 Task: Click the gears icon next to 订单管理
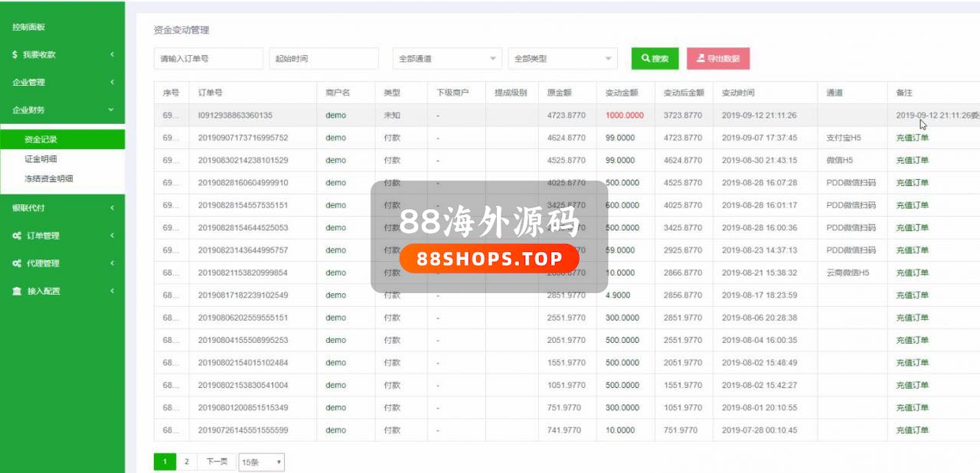pos(17,236)
